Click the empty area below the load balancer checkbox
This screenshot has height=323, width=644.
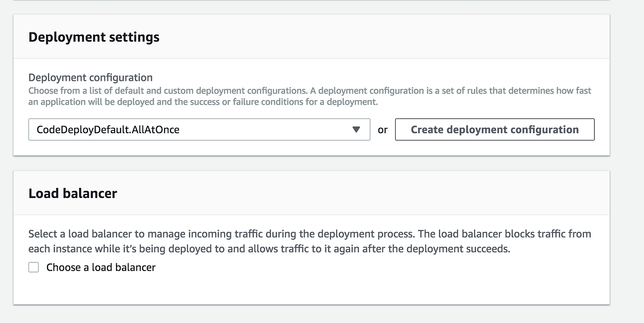click(x=276, y=289)
